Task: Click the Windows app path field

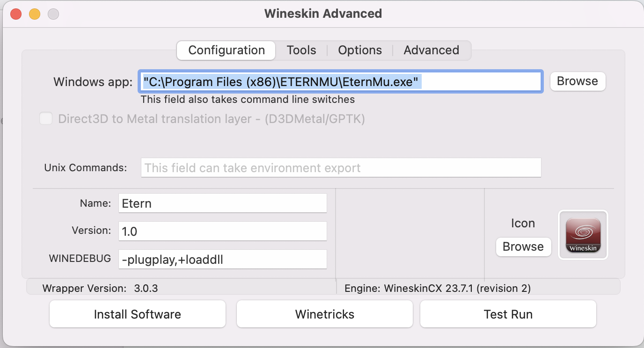Action: 341,82
